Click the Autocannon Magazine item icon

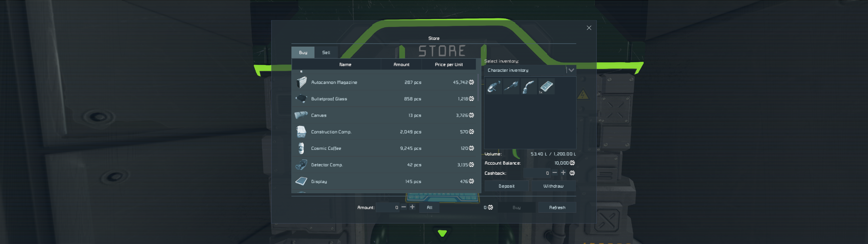click(x=301, y=82)
